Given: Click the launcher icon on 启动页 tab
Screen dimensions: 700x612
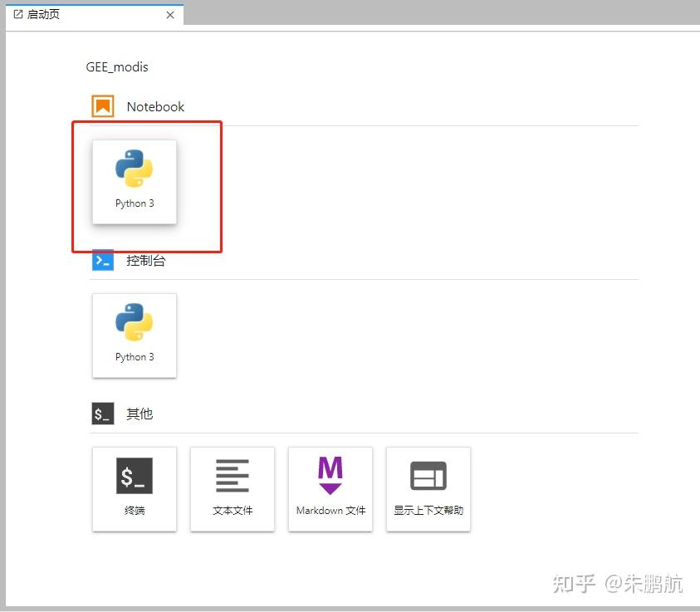Looking at the screenshot, I should (x=18, y=14).
